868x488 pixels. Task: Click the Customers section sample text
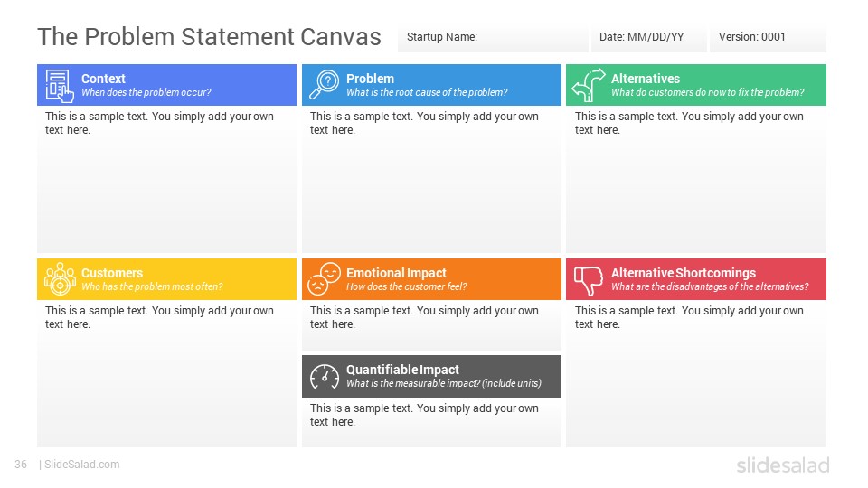click(x=159, y=317)
